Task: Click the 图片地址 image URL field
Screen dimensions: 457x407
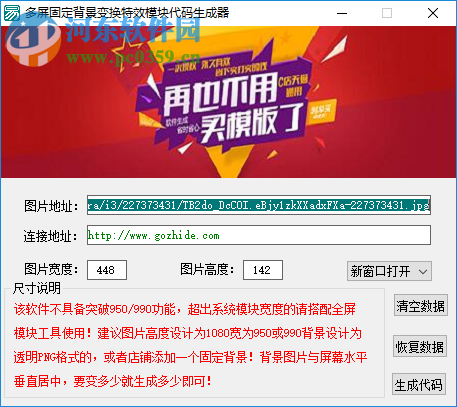Action: point(259,205)
